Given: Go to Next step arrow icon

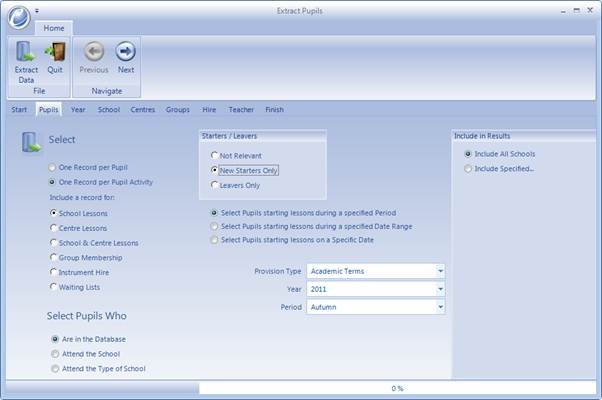Looking at the screenshot, I should tap(126, 51).
